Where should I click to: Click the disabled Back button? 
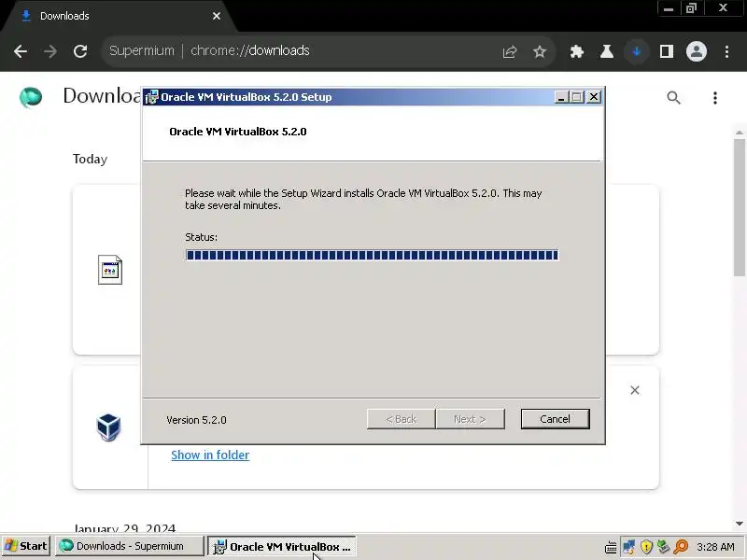402,419
